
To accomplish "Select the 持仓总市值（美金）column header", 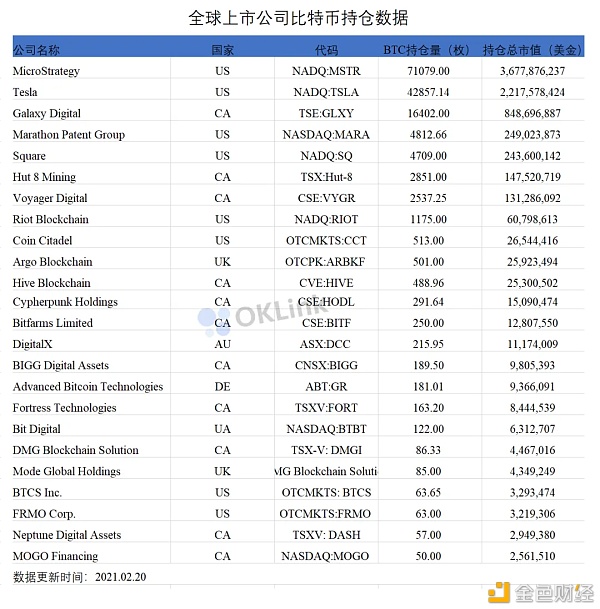I will tap(532, 50).
